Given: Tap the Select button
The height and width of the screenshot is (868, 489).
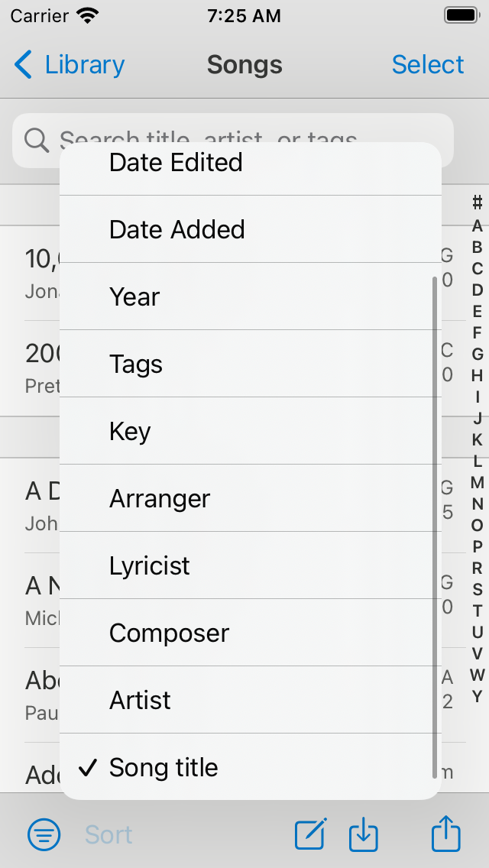Looking at the screenshot, I should pyautogui.click(x=428, y=65).
